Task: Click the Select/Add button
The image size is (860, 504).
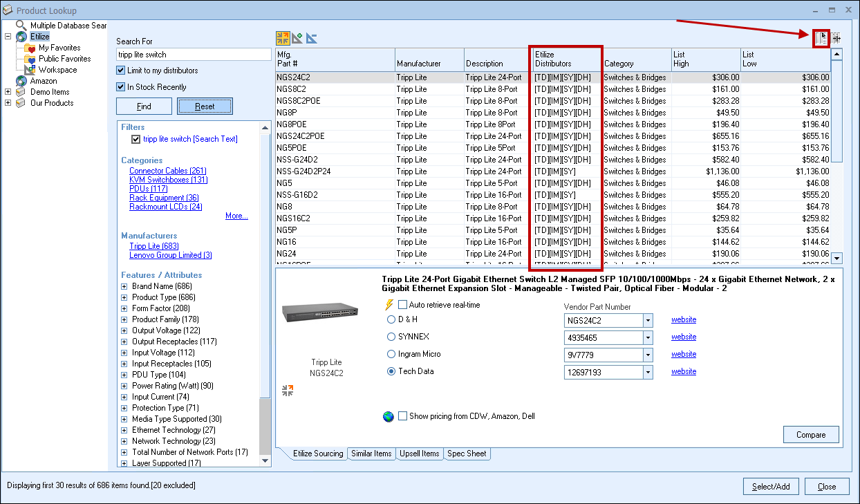Action: tap(771, 486)
